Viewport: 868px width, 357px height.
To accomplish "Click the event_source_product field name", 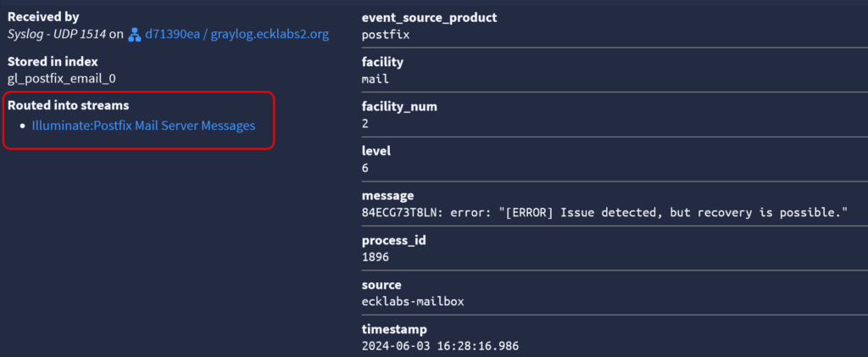I will [429, 18].
